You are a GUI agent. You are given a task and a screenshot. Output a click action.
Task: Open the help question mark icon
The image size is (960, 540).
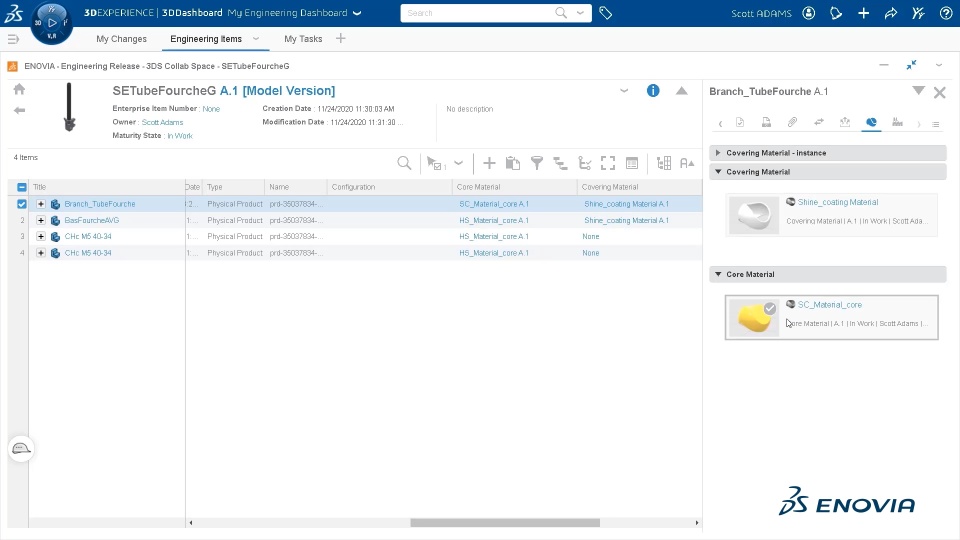(946, 13)
